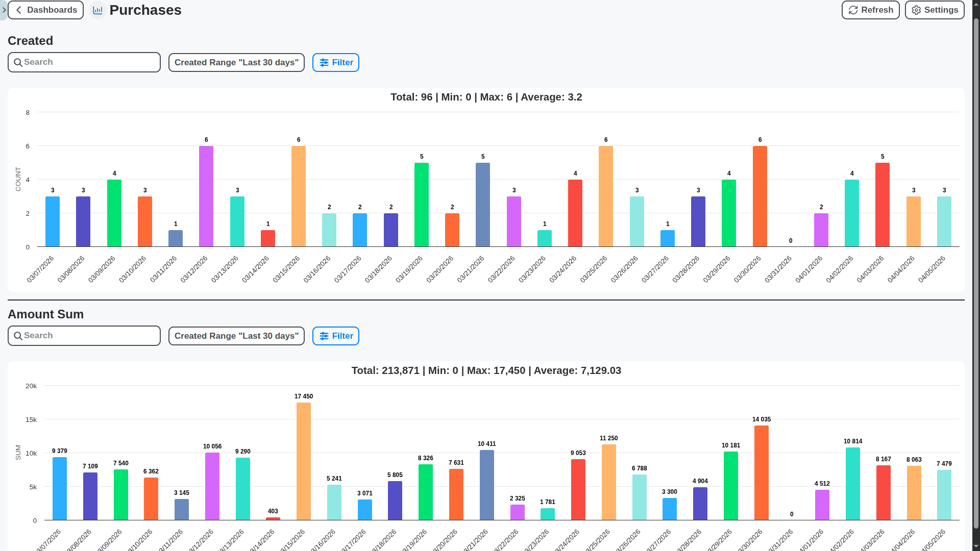
Task: Click the Created section search field
Action: click(x=84, y=62)
